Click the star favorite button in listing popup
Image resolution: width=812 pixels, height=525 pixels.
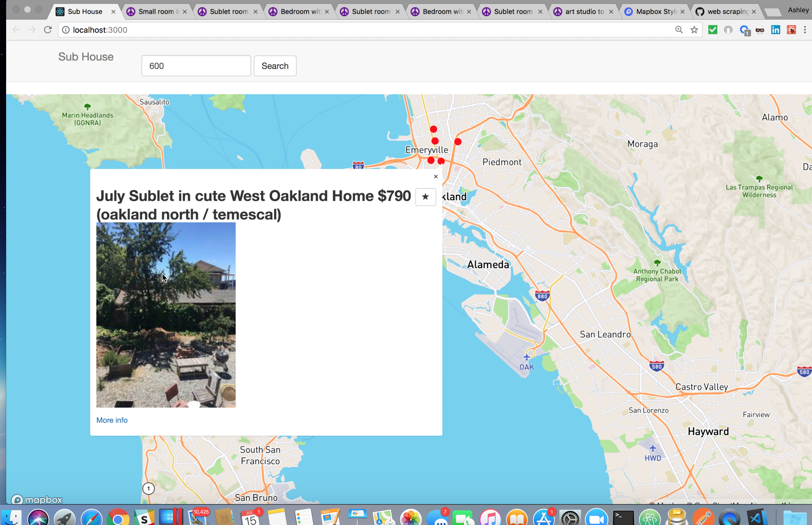(425, 197)
